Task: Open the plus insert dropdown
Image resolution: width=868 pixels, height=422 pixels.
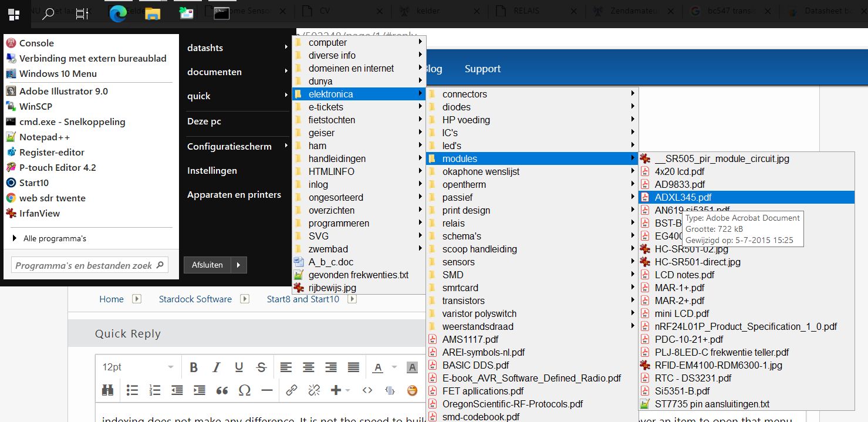Action: pos(340,390)
